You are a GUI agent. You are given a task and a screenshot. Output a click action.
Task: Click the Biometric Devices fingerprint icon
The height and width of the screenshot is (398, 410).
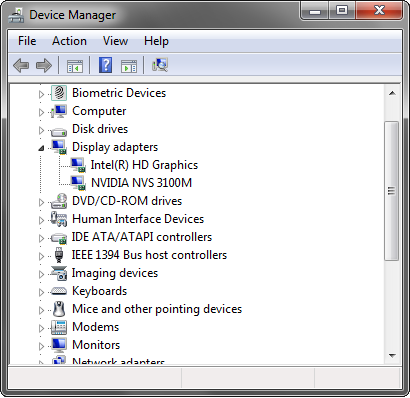tap(59, 93)
